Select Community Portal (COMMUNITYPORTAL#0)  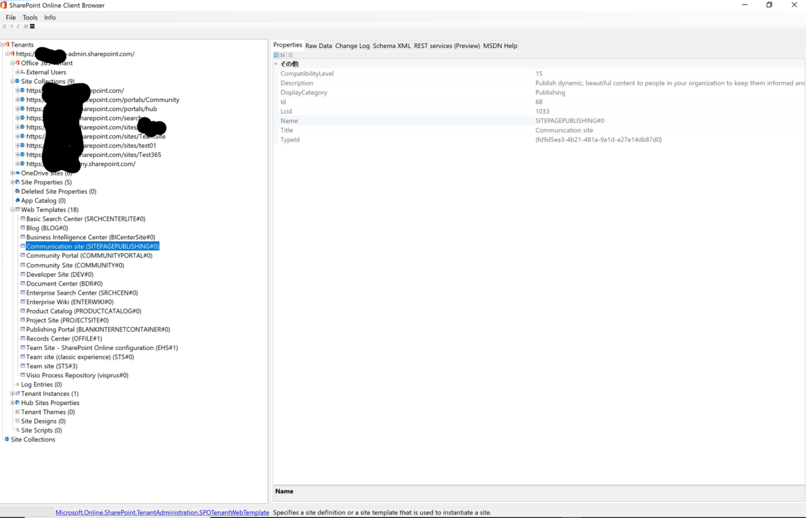(89, 256)
